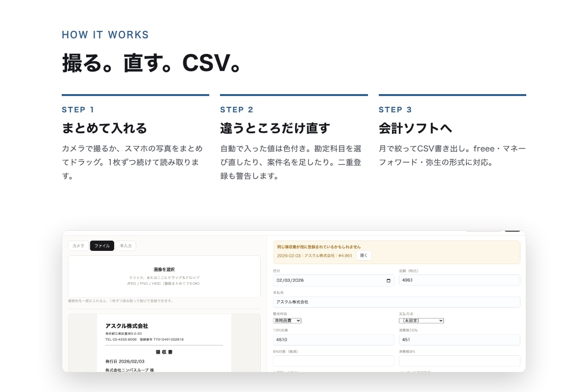Open the calendar picker icon in date field
588x392 pixels.
[389, 281]
